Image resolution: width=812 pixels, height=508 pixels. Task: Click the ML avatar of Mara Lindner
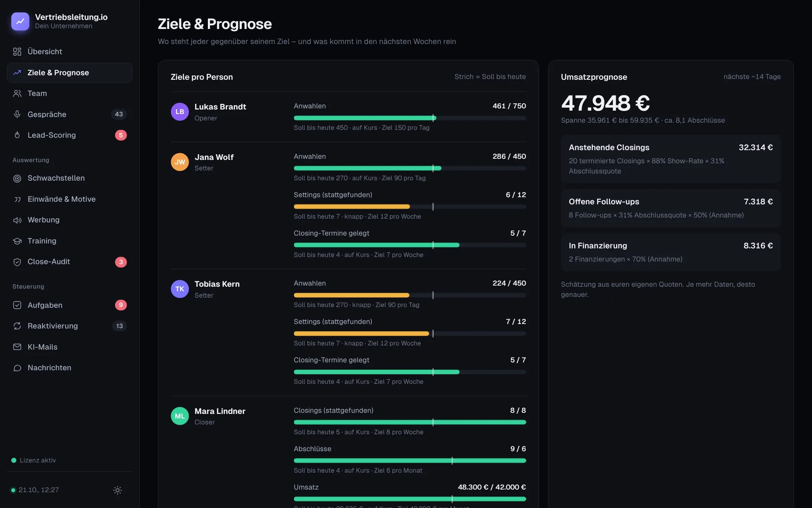click(x=180, y=416)
